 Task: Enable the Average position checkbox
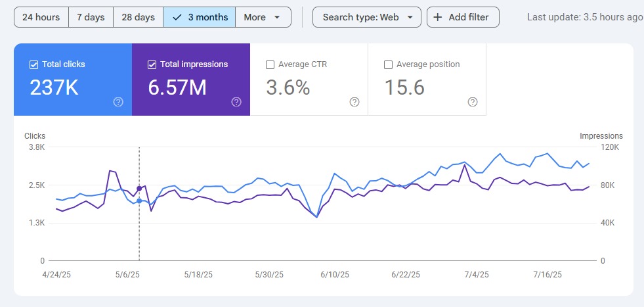point(388,64)
